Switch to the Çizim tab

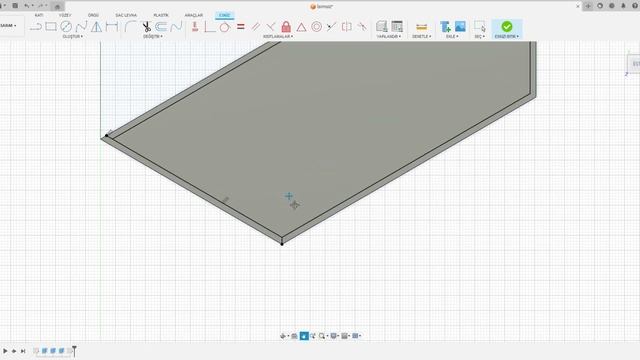coord(224,15)
